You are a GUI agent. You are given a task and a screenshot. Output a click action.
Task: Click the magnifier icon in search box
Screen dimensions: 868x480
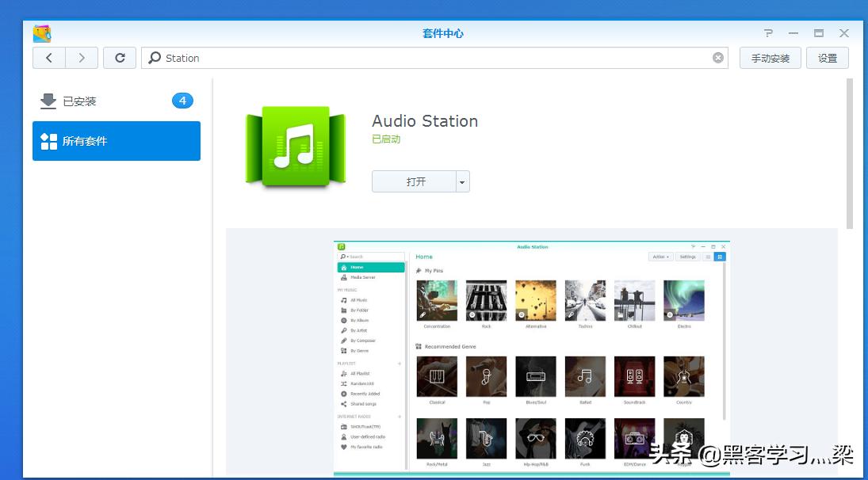pyautogui.click(x=155, y=58)
